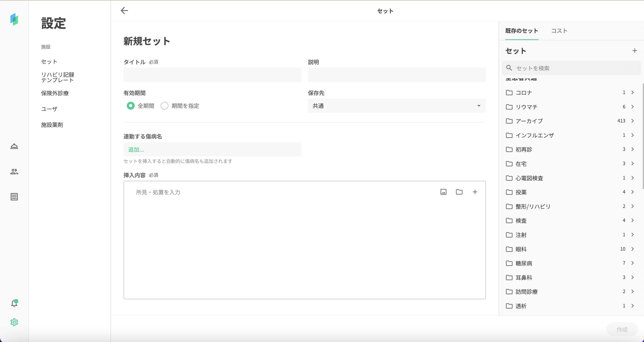Click the 整形/リハビリ folder icon
644x342 pixels.
[x=509, y=206]
